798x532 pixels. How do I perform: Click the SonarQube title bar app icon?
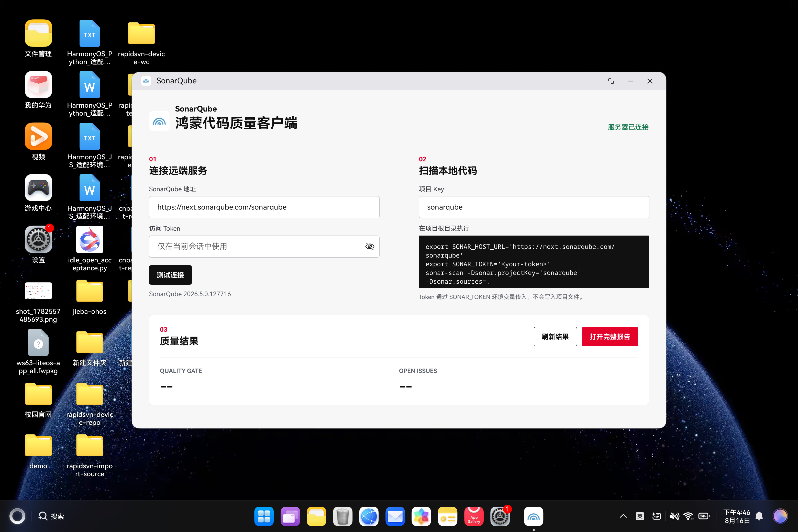pyautogui.click(x=146, y=81)
